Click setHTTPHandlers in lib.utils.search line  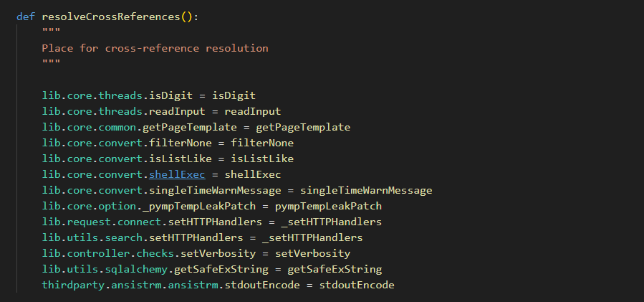pos(196,238)
